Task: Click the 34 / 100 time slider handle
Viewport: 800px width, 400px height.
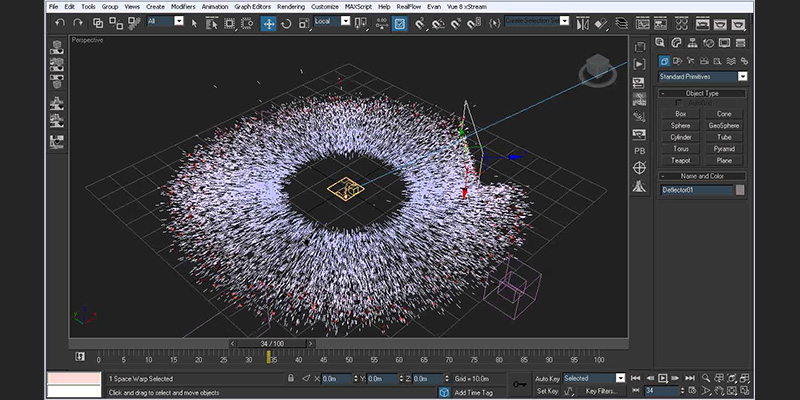Action: pyautogui.click(x=271, y=344)
